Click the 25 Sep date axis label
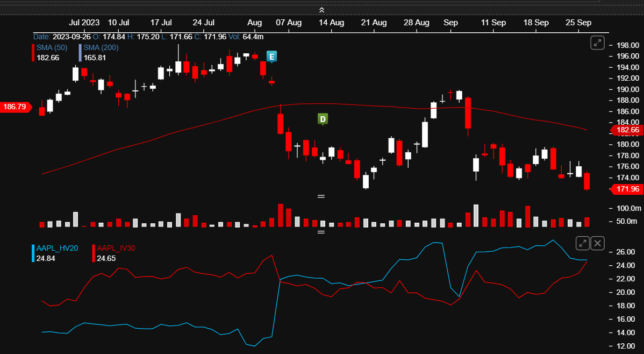 tap(578, 23)
